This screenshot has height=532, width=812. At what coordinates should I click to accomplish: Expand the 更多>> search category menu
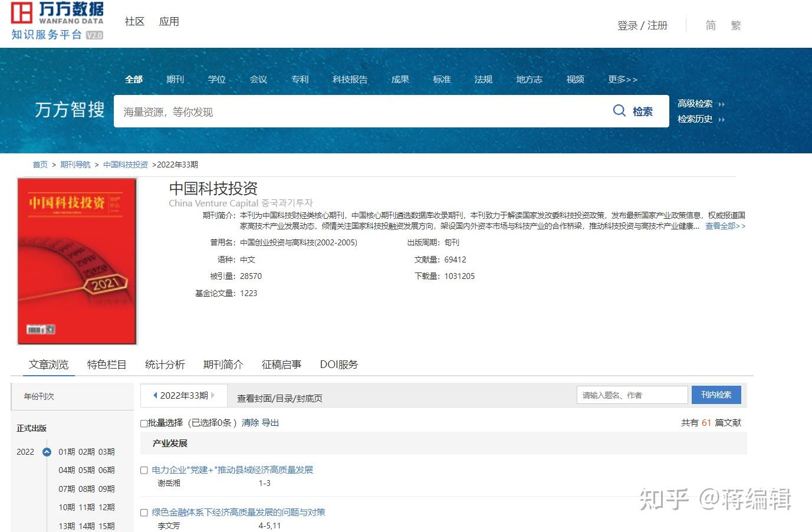(623, 79)
